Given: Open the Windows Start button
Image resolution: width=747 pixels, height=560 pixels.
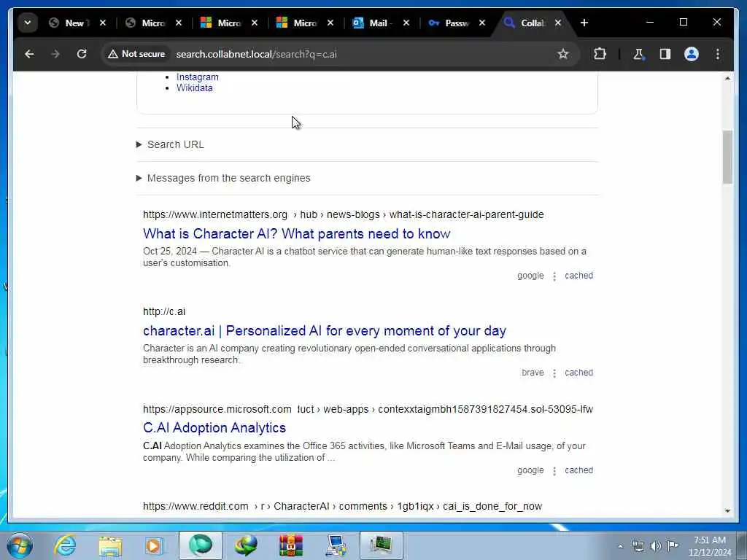Looking at the screenshot, I should (20, 545).
